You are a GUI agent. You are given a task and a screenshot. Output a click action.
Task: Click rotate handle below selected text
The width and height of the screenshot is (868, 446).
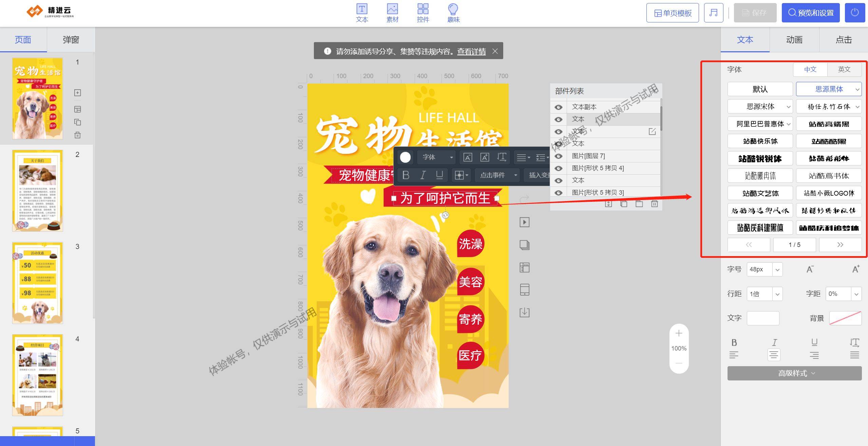(446, 215)
